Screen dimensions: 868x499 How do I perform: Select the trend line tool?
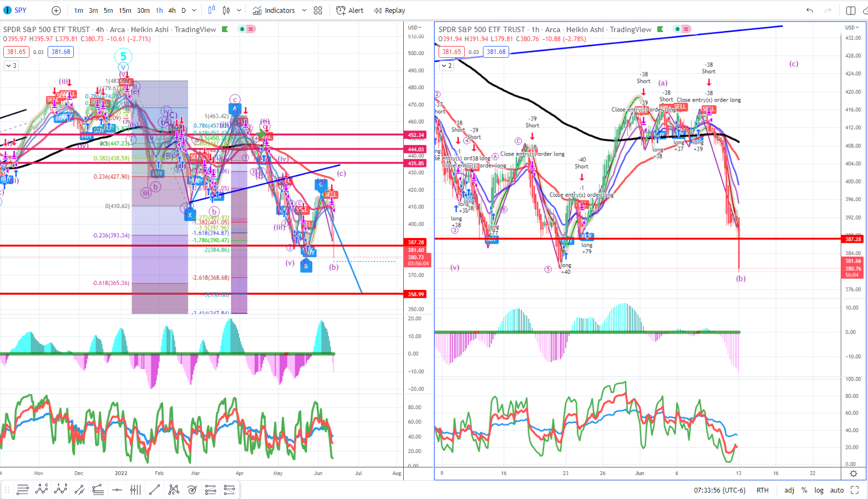(155, 489)
